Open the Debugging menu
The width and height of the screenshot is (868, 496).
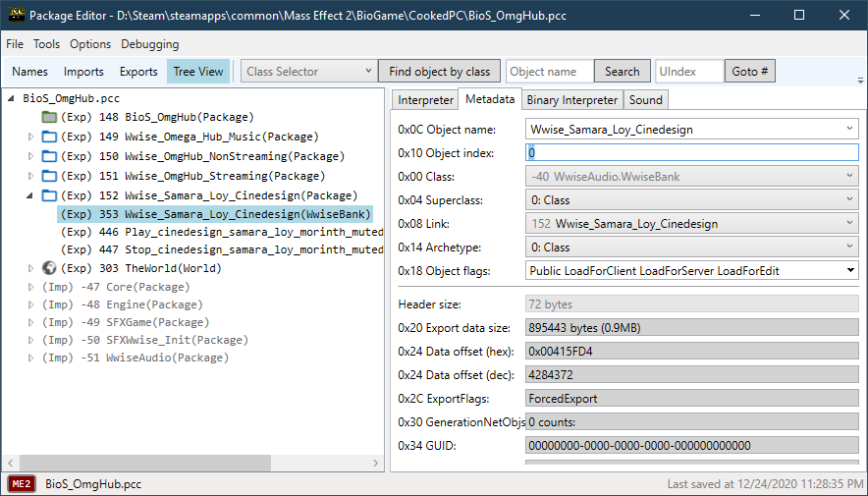(150, 44)
